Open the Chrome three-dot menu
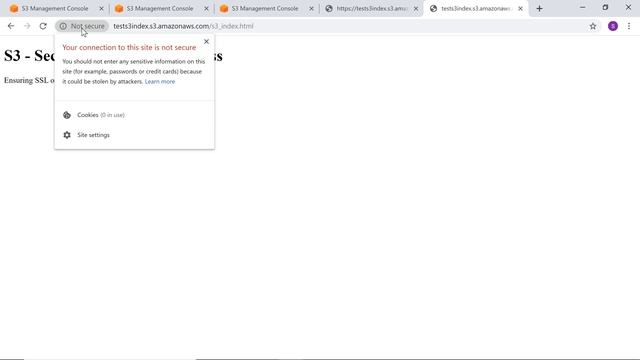The height and width of the screenshot is (360, 640). click(x=629, y=26)
